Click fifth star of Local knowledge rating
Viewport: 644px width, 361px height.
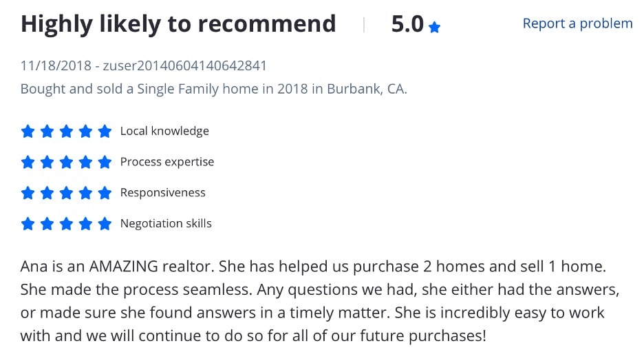[105, 131]
